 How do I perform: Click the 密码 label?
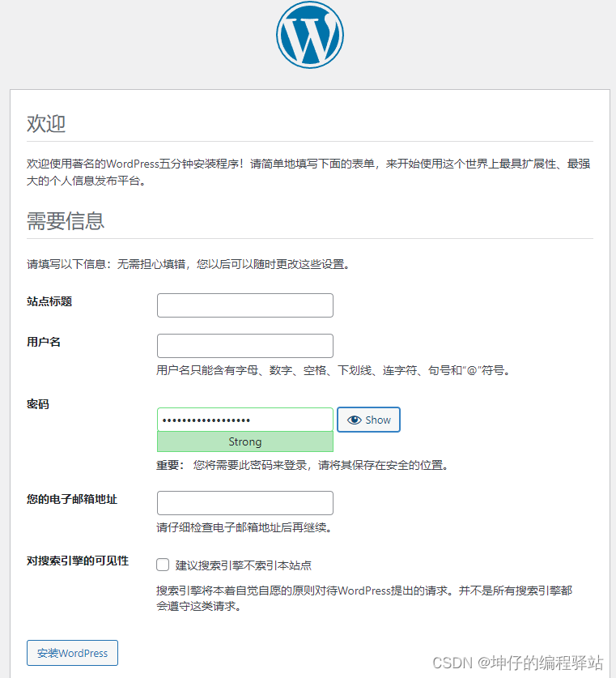38,404
